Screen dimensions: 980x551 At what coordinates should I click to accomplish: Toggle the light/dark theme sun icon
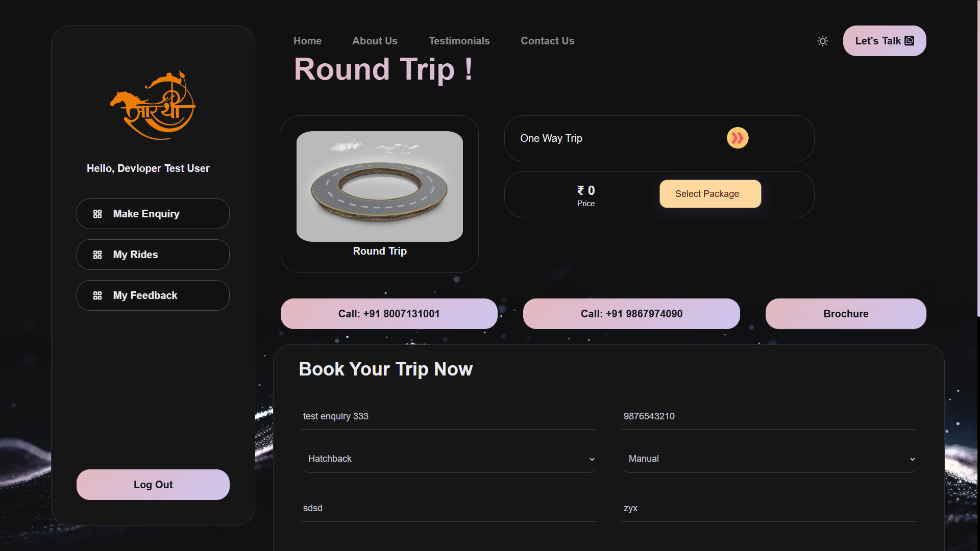tap(822, 41)
